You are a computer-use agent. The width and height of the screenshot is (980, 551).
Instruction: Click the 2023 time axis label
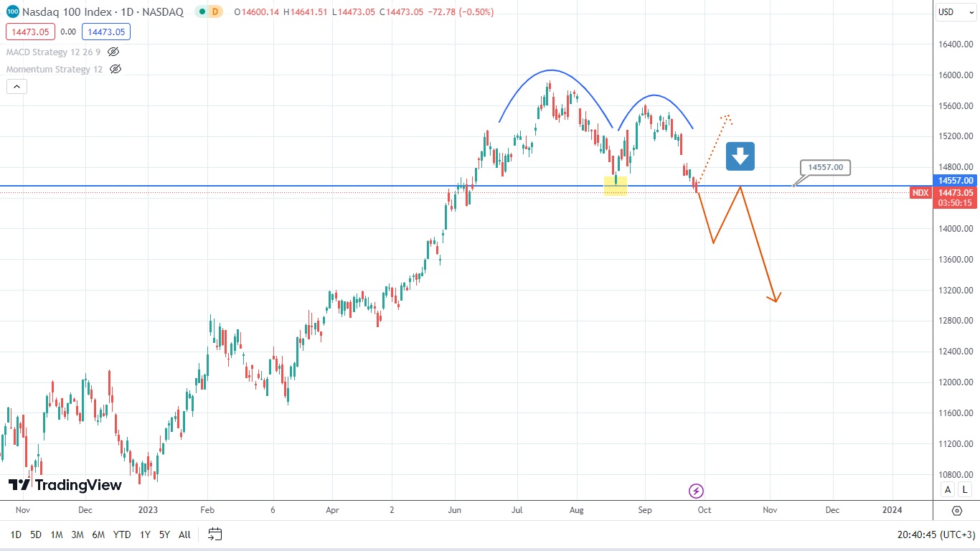coord(148,510)
